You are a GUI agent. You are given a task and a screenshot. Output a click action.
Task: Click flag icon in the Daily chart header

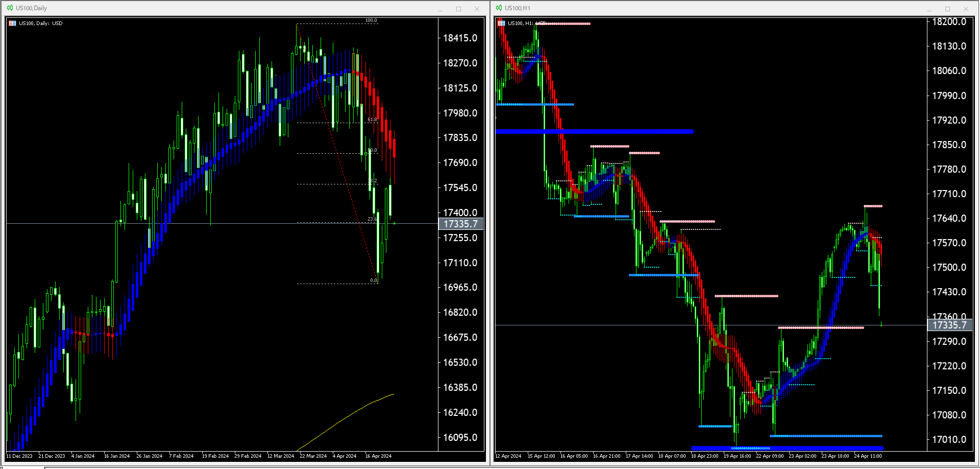pos(13,24)
